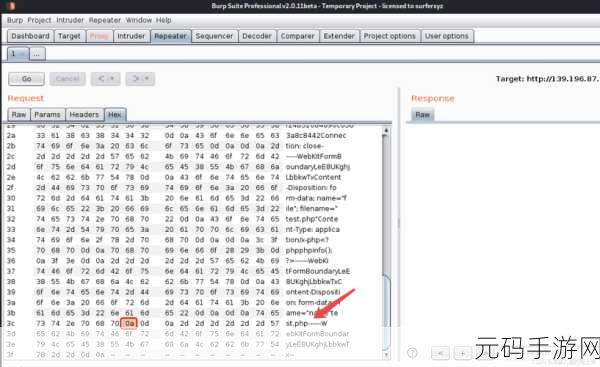This screenshot has width=600, height=367.
Task: Open history forward dropdown arrow
Action: [x=148, y=79]
